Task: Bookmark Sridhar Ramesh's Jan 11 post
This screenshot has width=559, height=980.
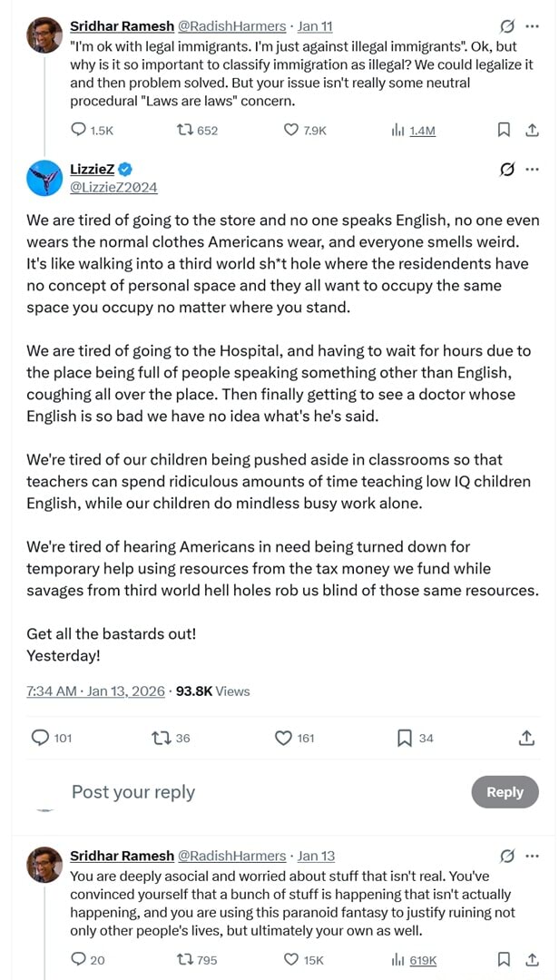Action: tap(504, 130)
